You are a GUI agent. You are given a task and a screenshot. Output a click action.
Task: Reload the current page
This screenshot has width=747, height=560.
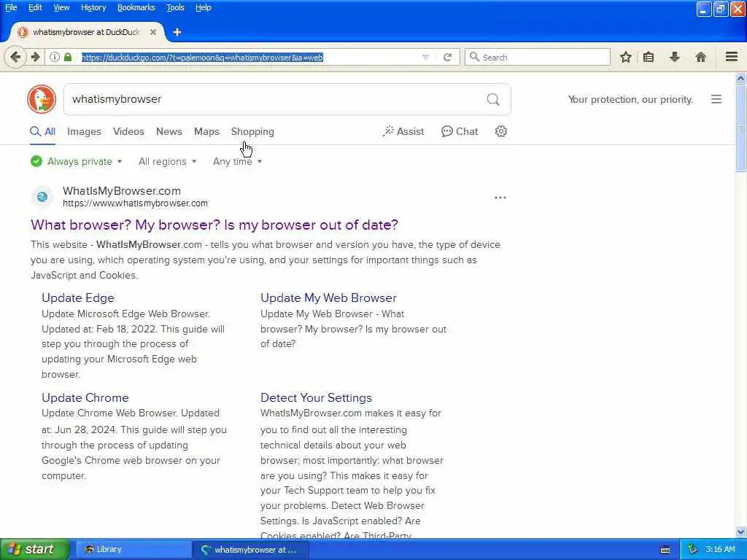click(x=447, y=57)
